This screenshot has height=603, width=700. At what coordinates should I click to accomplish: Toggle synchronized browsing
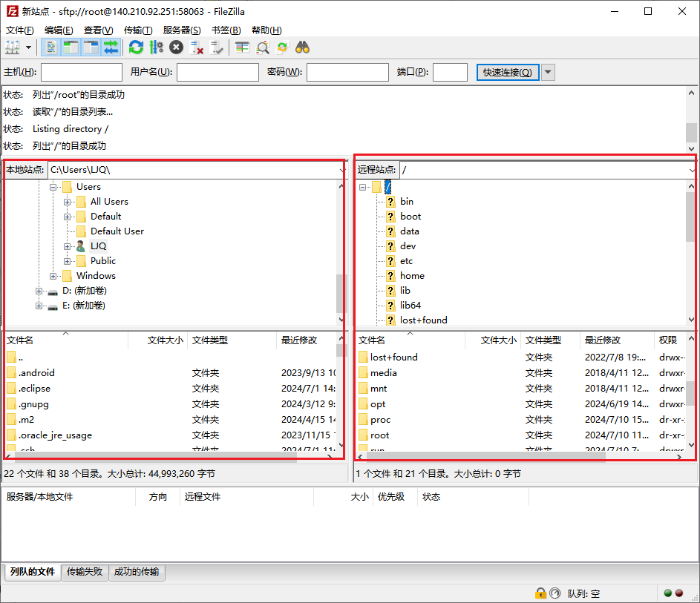pyautogui.click(x=283, y=47)
